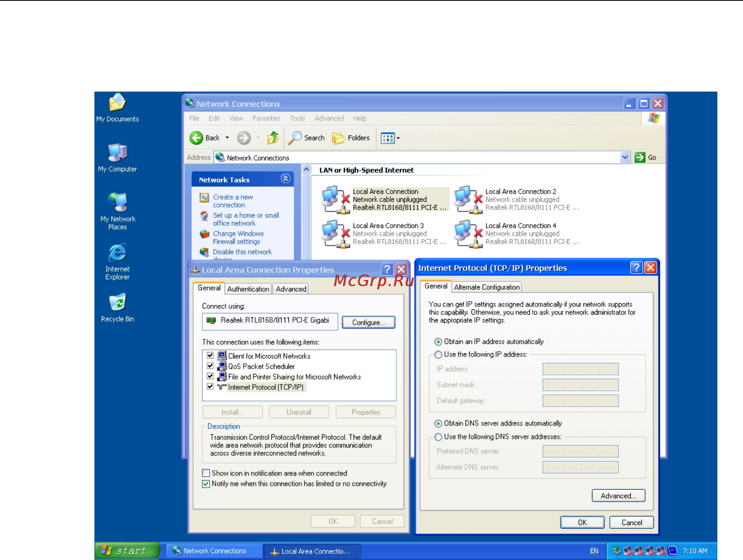
Task: Click help question mark in Connection Properties
Action: click(387, 269)
